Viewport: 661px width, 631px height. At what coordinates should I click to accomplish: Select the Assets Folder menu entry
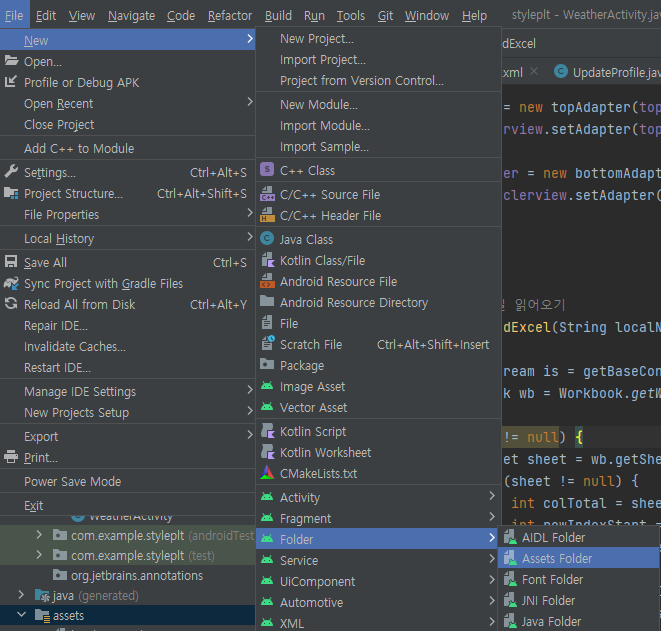[578, 558]
